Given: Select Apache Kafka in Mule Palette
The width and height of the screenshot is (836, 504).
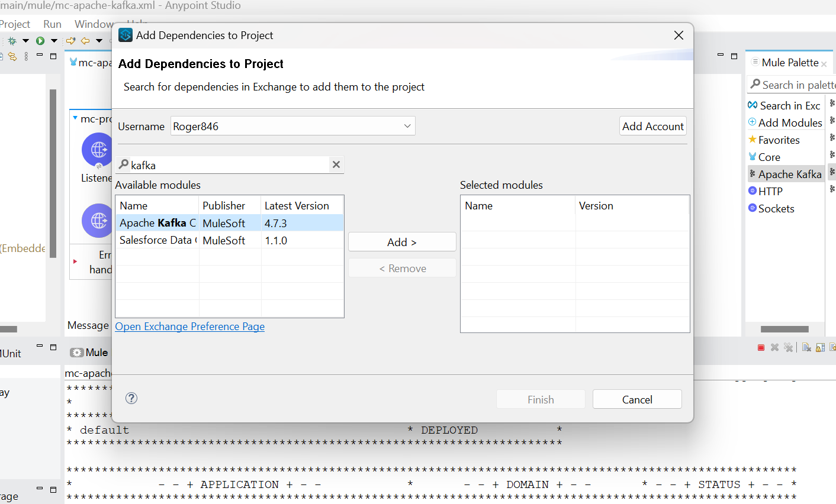Looking at the screenshot, I should tap(789, 174).
